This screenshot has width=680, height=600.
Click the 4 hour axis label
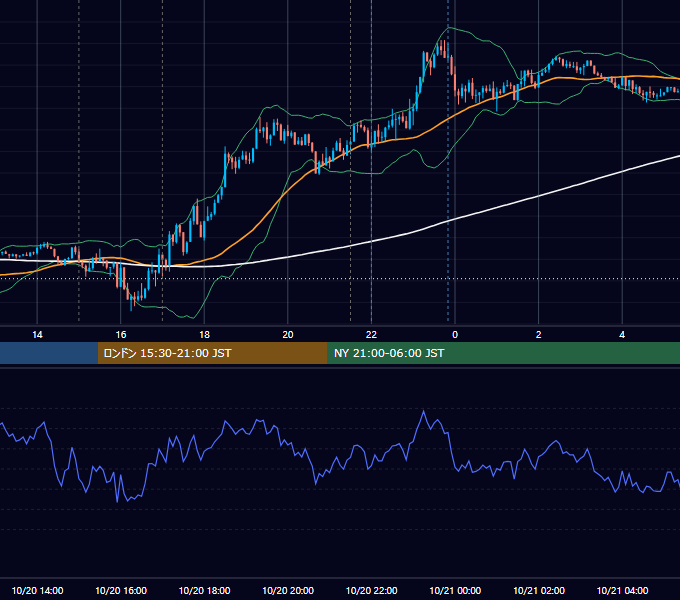point(622,335)
